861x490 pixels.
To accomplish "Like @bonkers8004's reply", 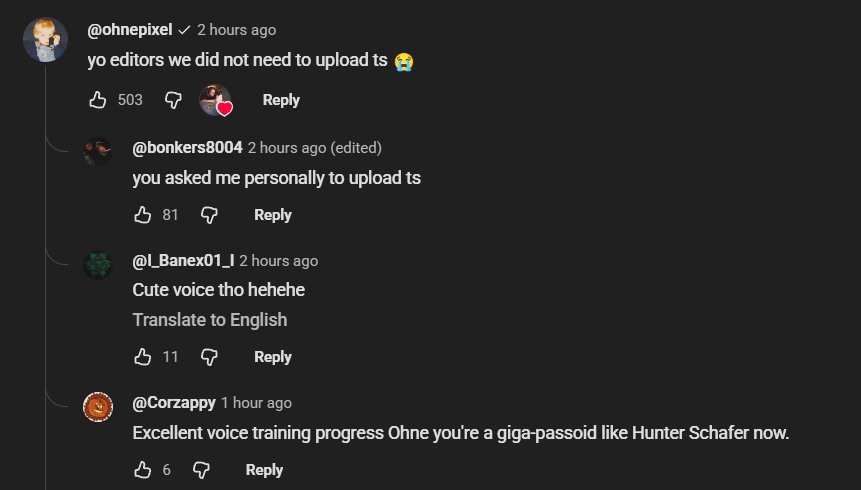I will 143,215.
